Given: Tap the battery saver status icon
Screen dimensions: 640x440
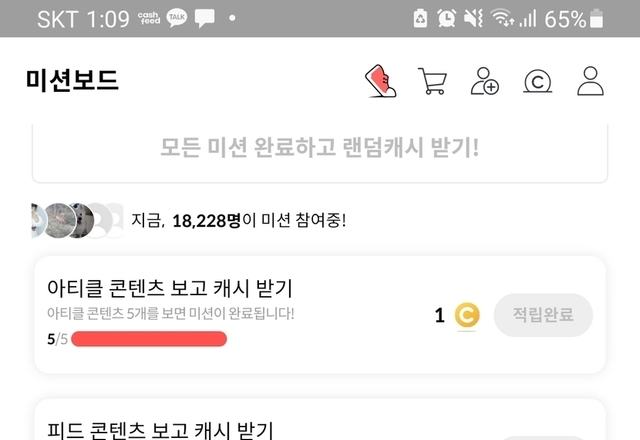Looking at the screenshot, I should coord(420,18).
